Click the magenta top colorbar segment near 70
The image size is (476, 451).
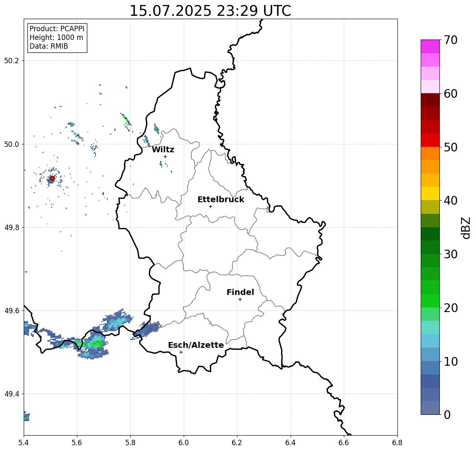(x=430, y=47)
